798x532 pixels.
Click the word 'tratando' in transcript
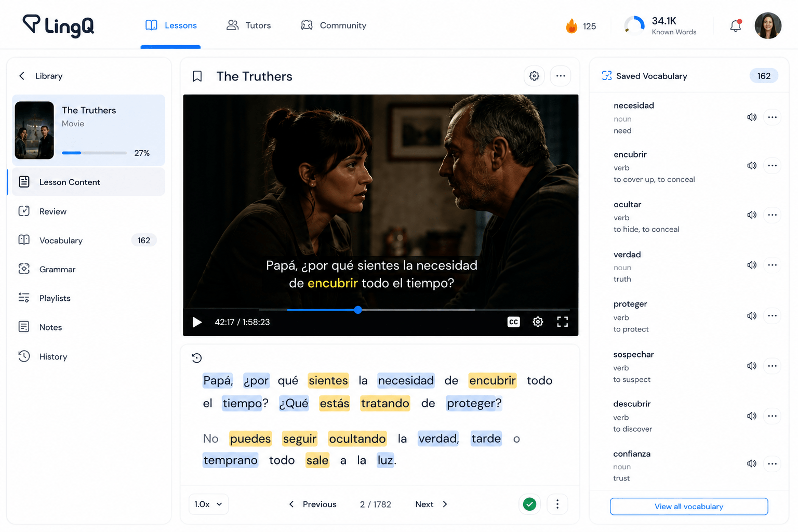385,404
